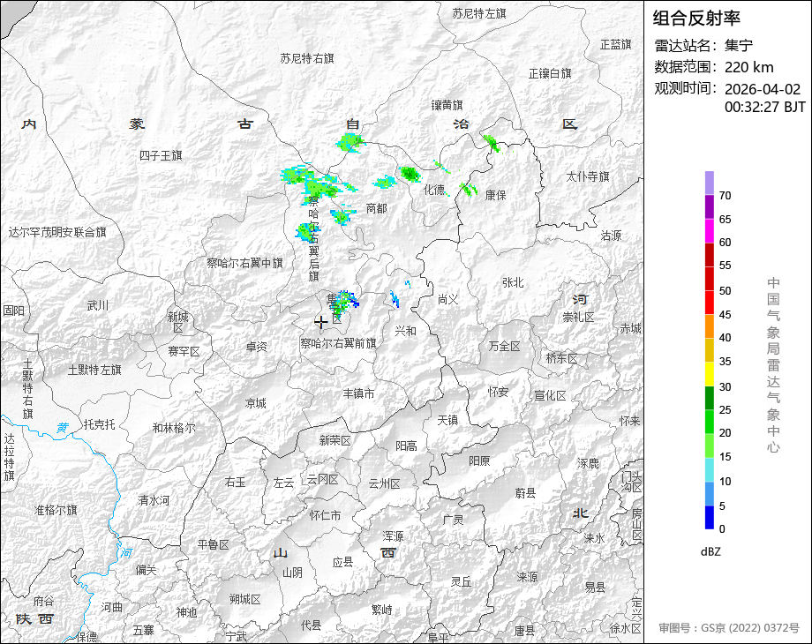Click the map label 新荣区
812x644 pixels.
coord(335,440)
